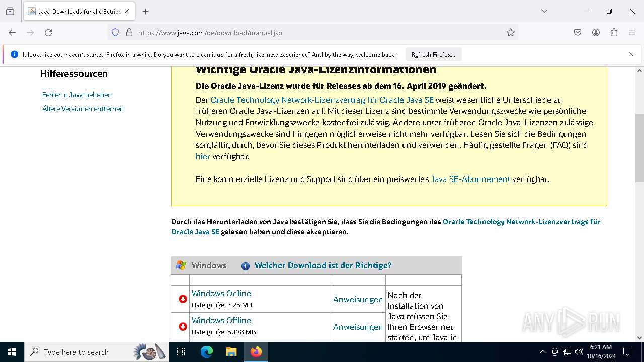Open Extensions puzzle icon
Screen dimensions: 644x362
(614, 33)
